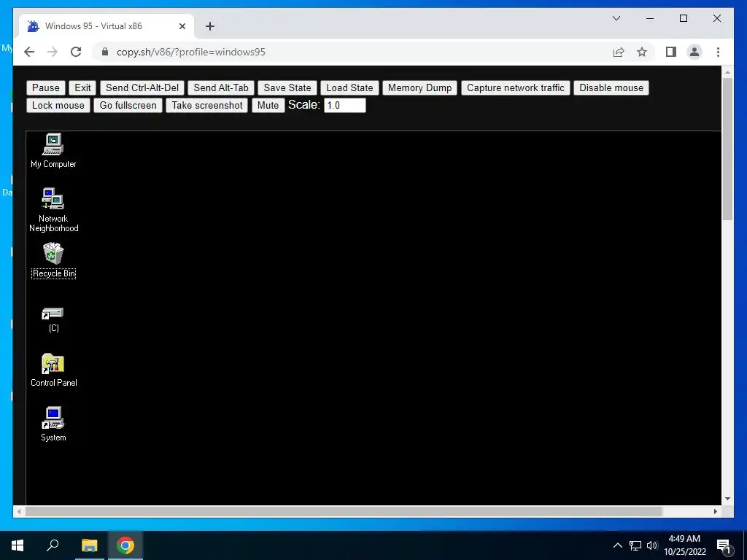Click the padlock site info icon

pyautogui.click(x=105, y=52)
